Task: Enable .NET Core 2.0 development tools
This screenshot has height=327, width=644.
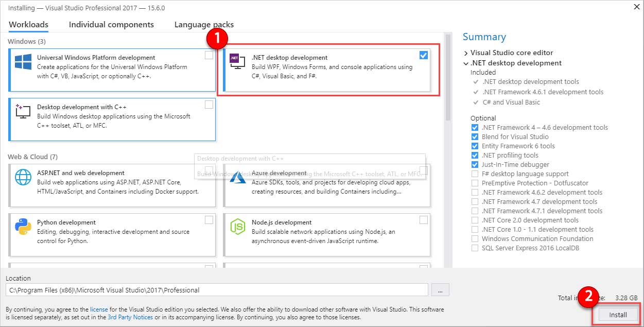Action: point(475,220)
